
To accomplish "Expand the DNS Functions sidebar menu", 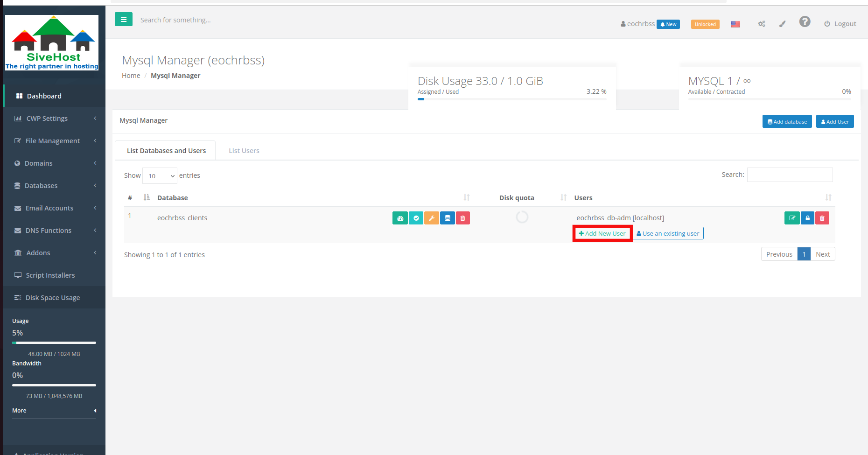I will click(x=54, y=230).
